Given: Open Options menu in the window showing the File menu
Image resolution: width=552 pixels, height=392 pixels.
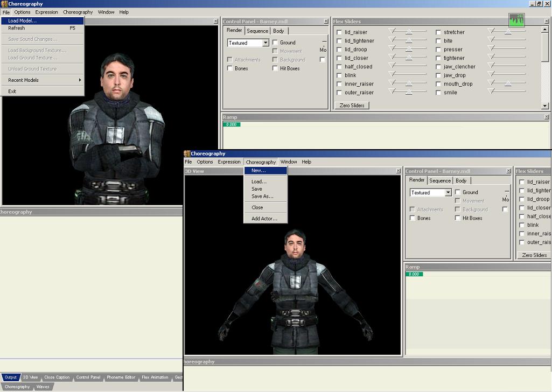Looking at the screenshot, I should point(22,12).
